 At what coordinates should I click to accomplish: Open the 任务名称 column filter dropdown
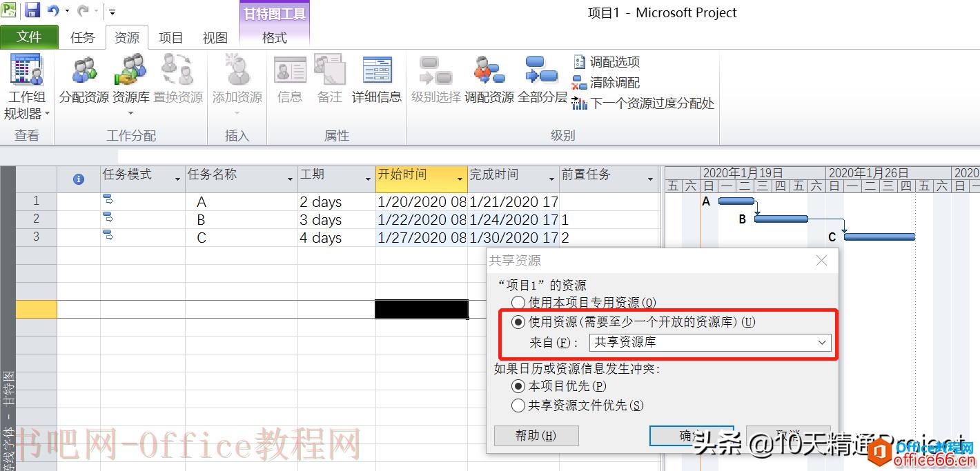point(291,179)
